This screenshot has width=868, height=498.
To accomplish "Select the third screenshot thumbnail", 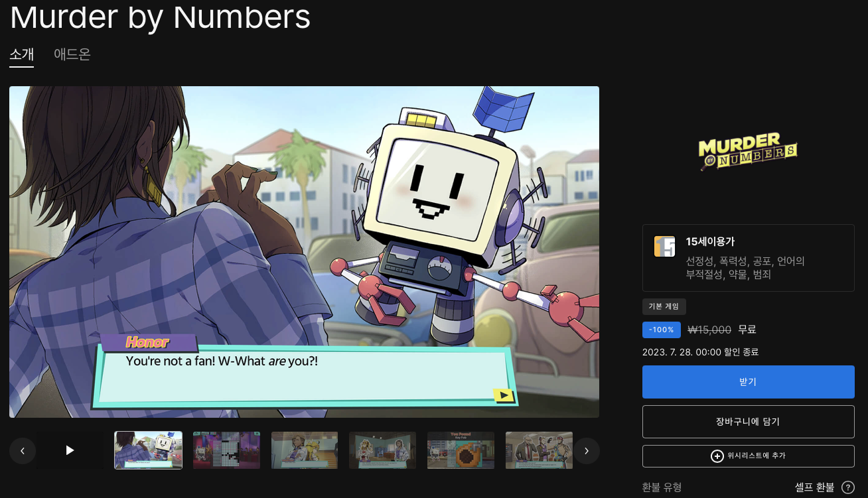I will (305, 450).
